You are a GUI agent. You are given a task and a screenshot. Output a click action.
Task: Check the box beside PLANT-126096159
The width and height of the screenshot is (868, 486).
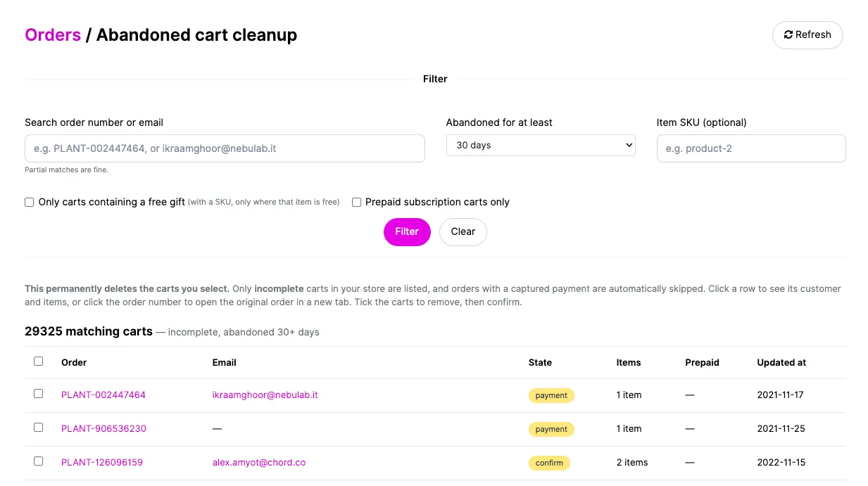click(x=39, y=461)
